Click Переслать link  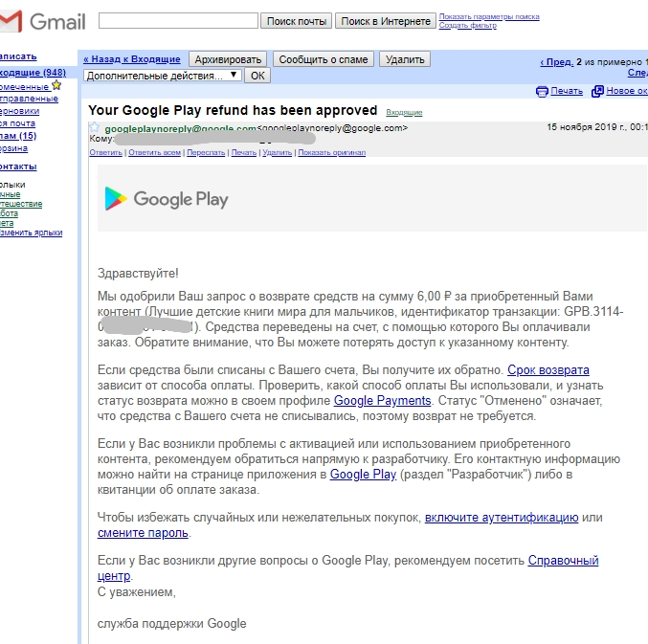[206, 152]
